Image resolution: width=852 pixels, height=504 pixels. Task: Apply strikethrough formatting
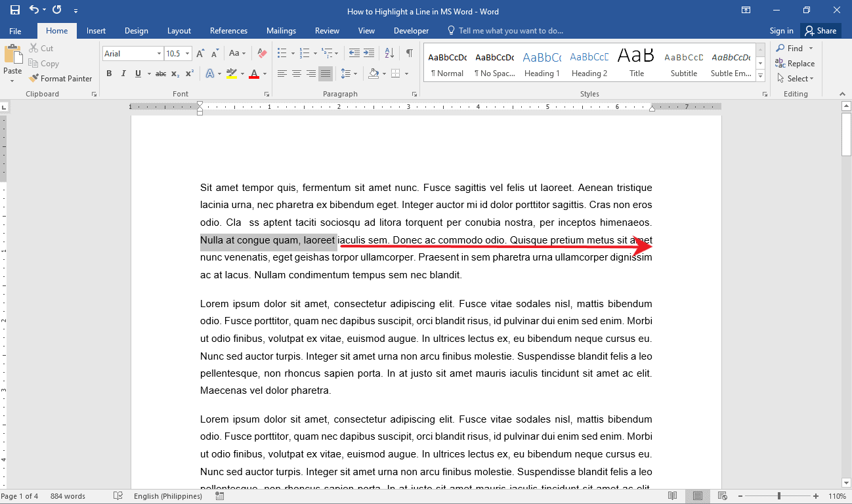[x=161, y=73]
